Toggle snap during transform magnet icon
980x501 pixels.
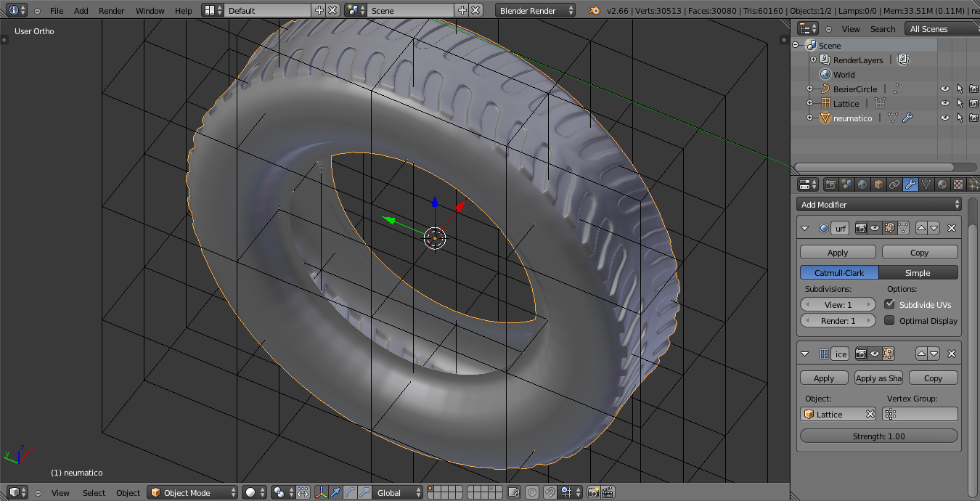coord(550,492)
